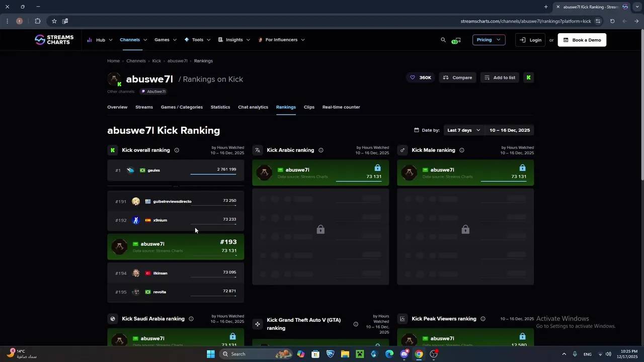Image resolution: width=644 pixels, height=362 pixels.
Task: Open the revolta channel row
Action: 176,292
